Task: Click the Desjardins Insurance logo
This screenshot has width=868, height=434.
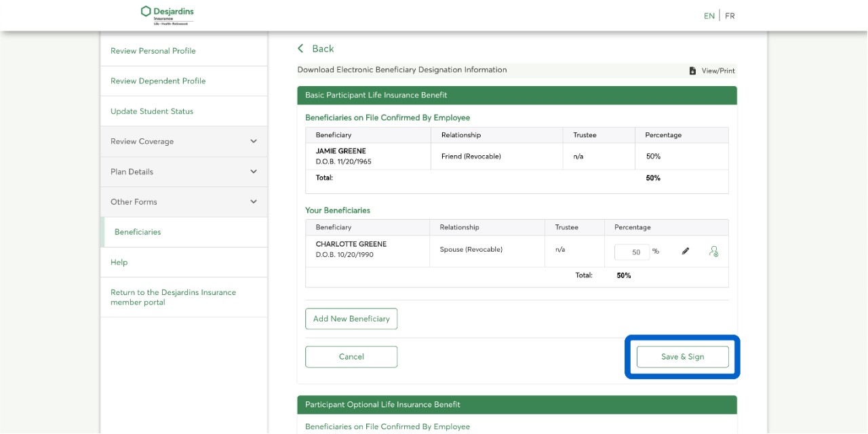Action: click(167, 15)
